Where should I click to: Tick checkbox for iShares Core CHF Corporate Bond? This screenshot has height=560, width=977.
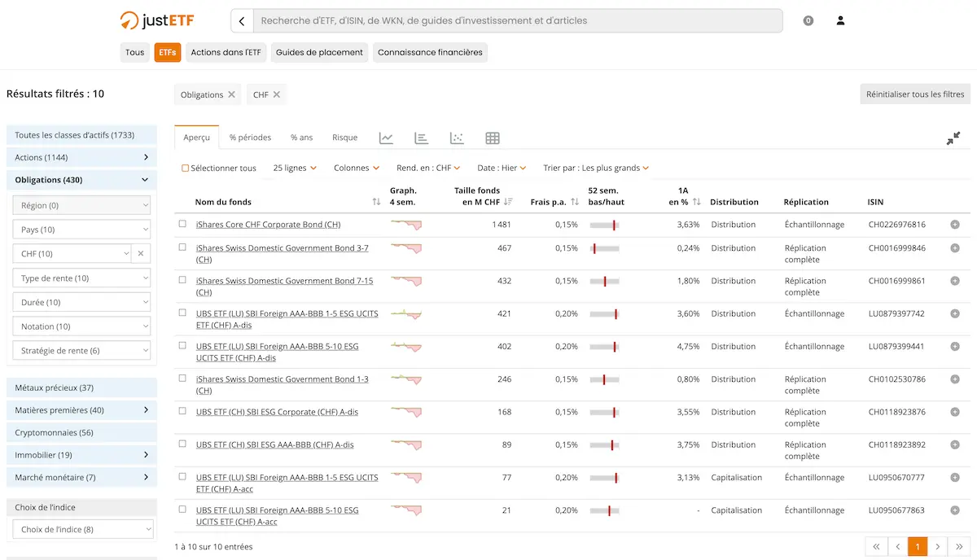182,224
